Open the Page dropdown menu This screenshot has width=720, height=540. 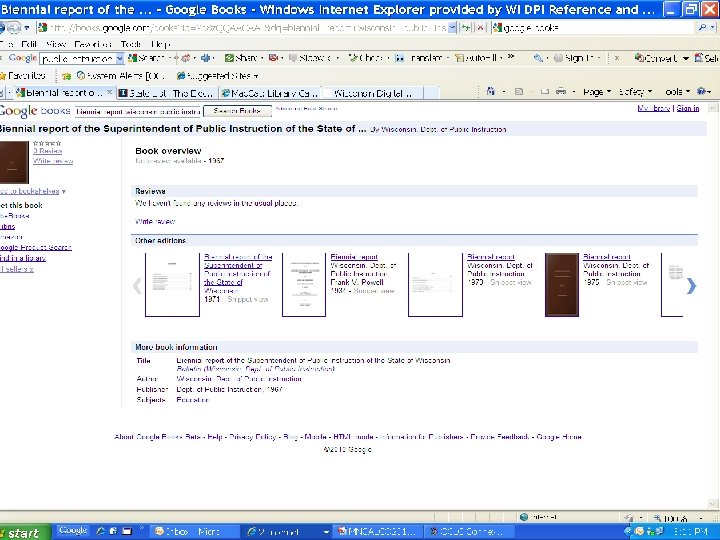click(596, 92)
